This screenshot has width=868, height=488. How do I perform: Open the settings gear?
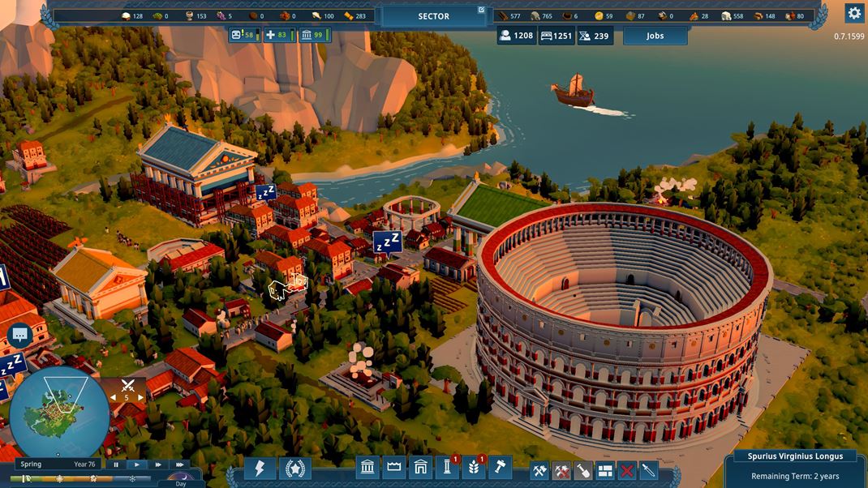click(853, 12)
